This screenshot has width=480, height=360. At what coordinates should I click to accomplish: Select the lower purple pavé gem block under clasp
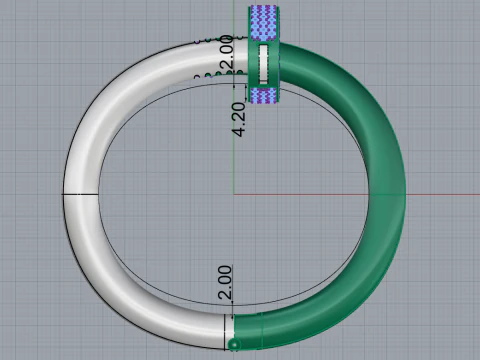[263, 96]
